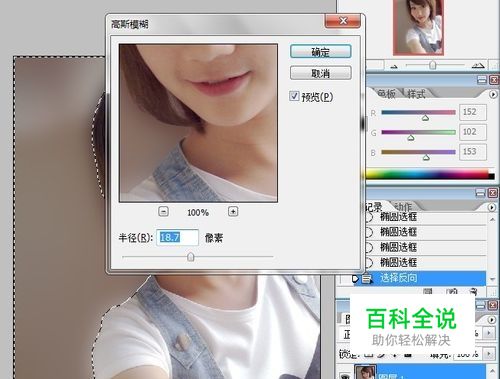Click the radius slider handle in the blur dialog
The width and height of the screenshot is (500, 379).
[191, 257]
